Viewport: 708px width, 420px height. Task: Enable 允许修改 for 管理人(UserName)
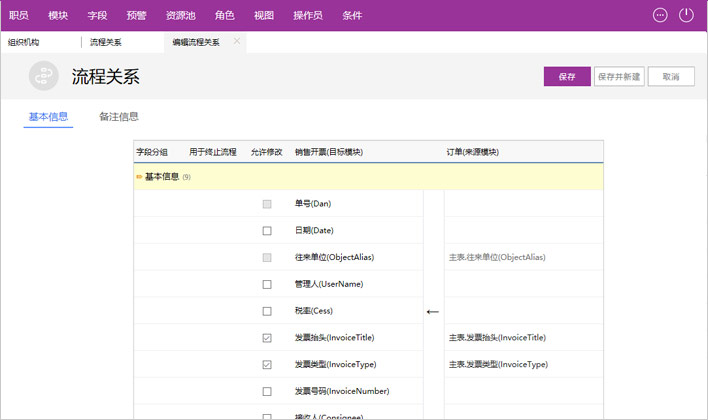(267, 284)
